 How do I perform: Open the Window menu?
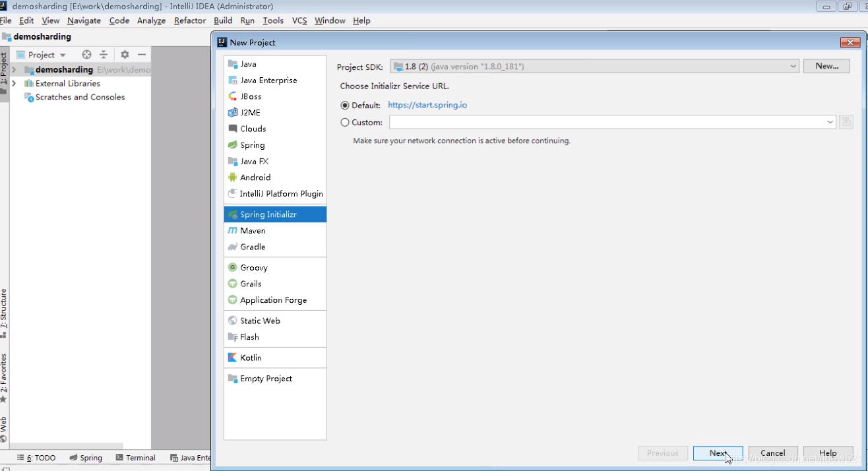pyautogui.click(x=330, y=20)
